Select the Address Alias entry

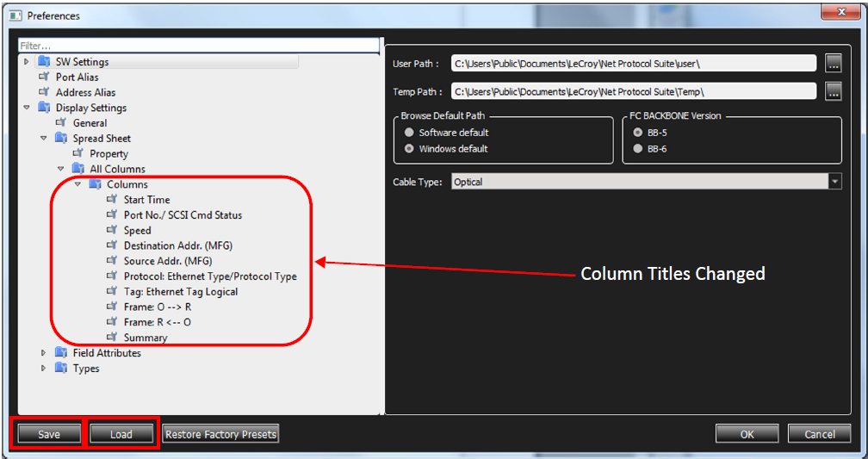coord(85,92)
